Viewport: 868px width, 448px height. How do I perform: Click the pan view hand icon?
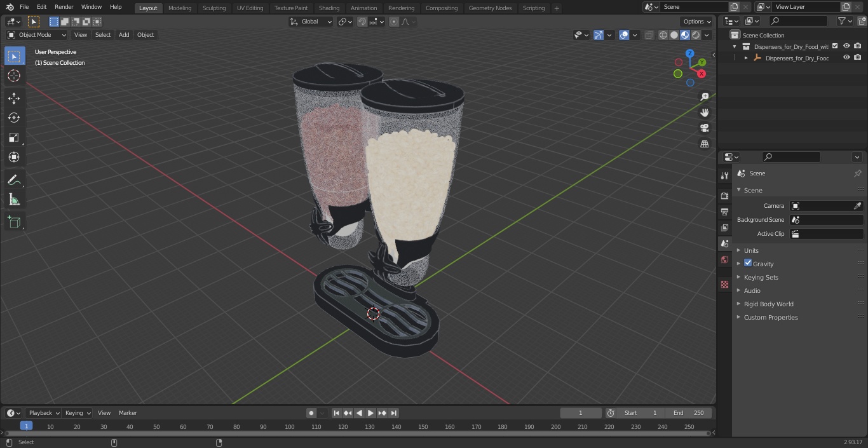[x=704, y=112]
